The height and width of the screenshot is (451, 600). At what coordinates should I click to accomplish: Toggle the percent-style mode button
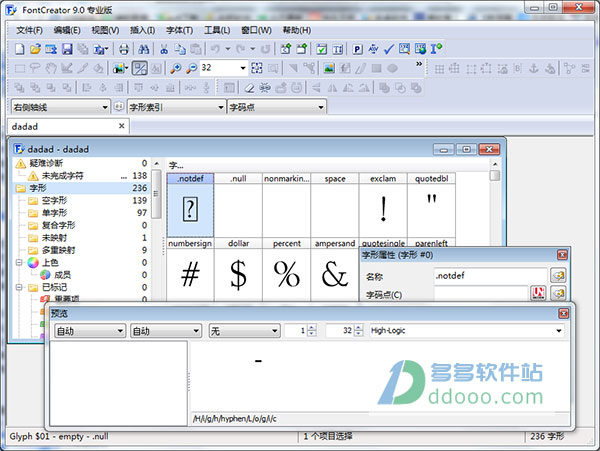coord(140,68)
